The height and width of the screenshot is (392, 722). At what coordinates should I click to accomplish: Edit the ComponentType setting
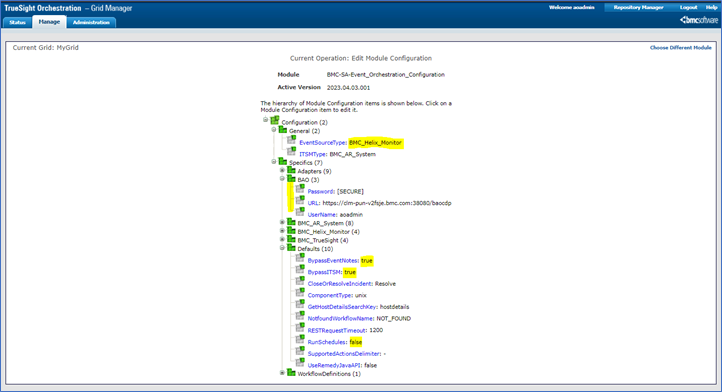click(330, 295)
